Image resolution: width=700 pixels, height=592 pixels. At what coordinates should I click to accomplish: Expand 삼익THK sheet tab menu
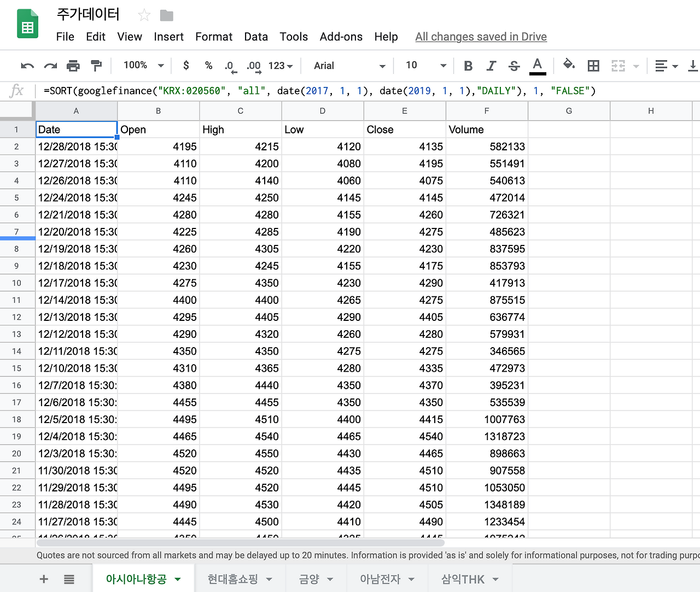[x=495, y=579]
